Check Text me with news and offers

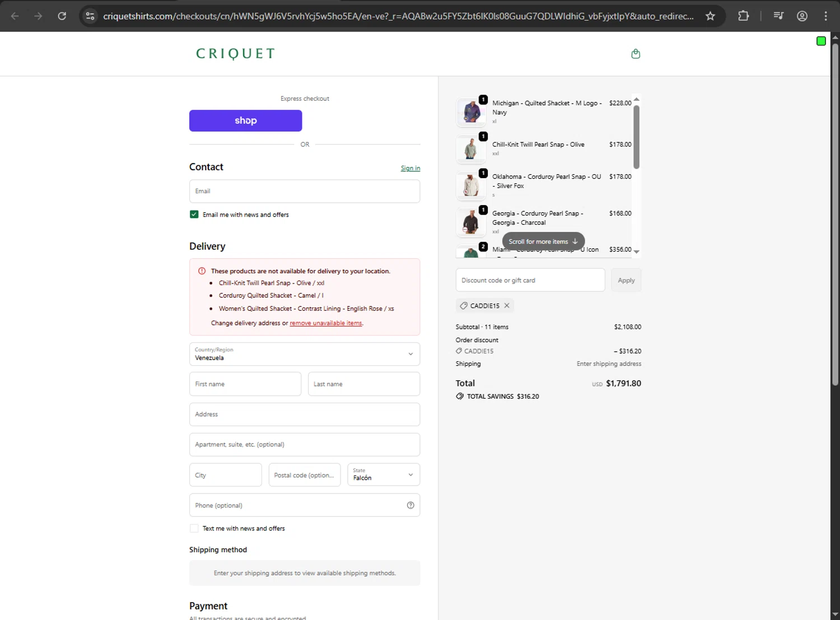click(x=194, y=528)
